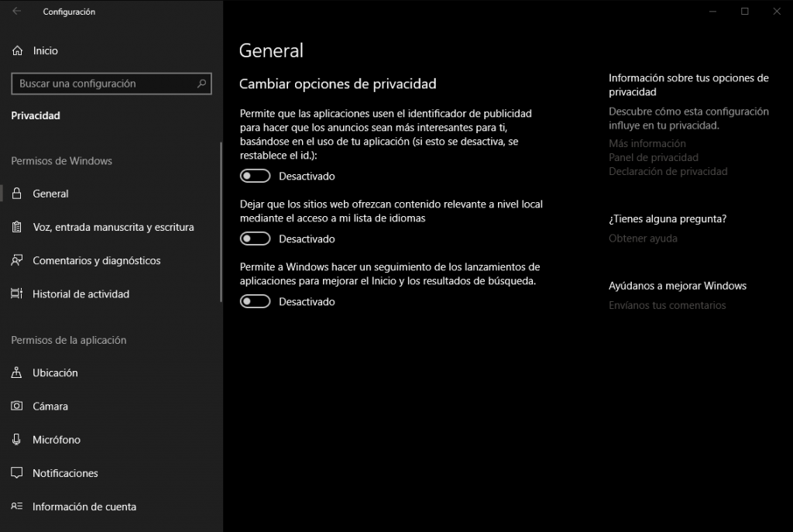Image resolution: width=793 pixels, height=532 pixels.
Task: Click the Información de cuenta icon
Action: point(17,506)
